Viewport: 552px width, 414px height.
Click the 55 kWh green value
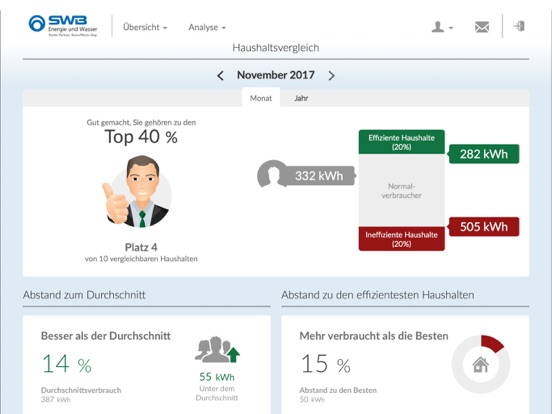point(217,377)
